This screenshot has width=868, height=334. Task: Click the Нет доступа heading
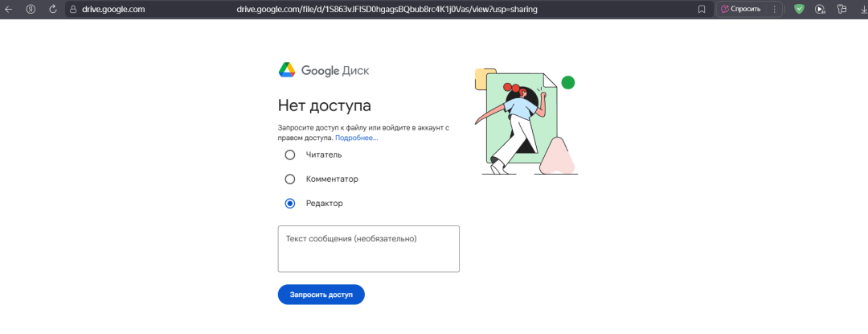(x=325, y=105)
